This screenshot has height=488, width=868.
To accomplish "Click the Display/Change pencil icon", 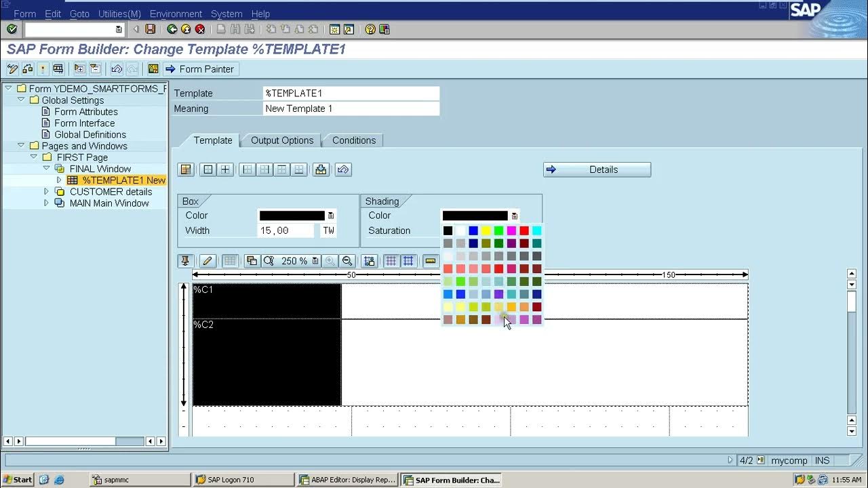I will pos(12,68).
